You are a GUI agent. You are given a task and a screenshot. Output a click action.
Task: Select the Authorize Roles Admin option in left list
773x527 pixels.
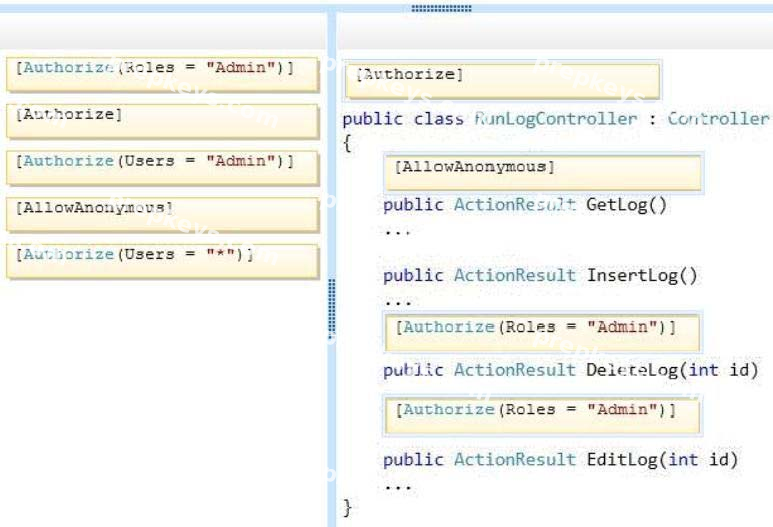click(163, 74)
